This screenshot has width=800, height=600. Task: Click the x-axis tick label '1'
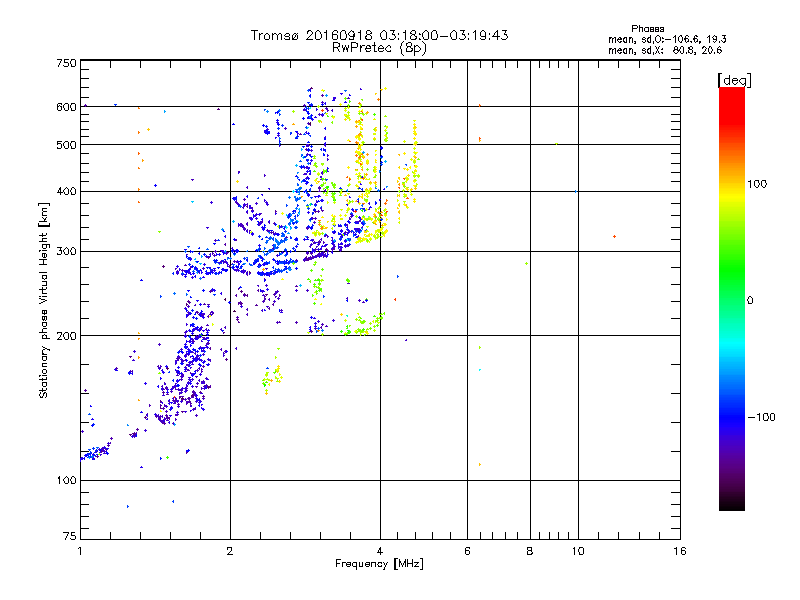pos(80,551)
